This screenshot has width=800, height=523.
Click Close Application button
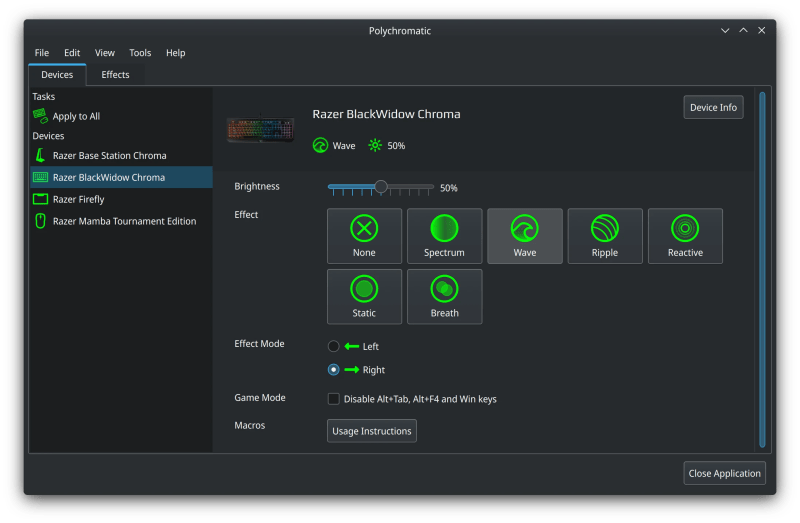pyautogui.click(x=724, y=473)
